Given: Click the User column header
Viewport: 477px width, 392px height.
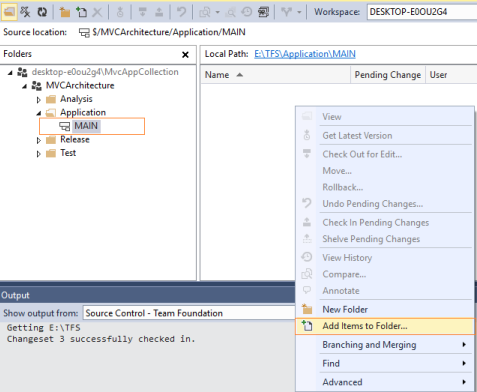Looking at the screenshot, I should [x=451, y=75].
